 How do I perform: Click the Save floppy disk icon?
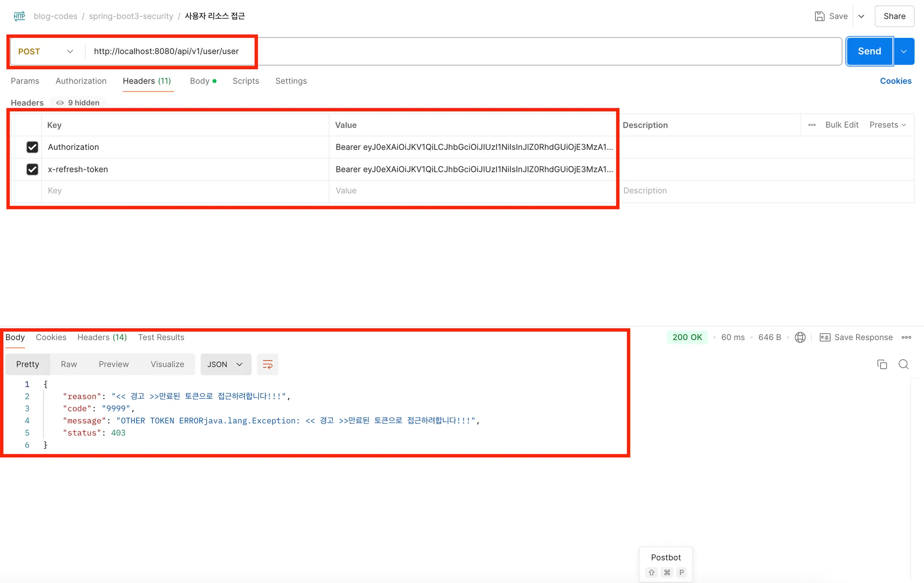pyautogui.click(x=819, y=16)
